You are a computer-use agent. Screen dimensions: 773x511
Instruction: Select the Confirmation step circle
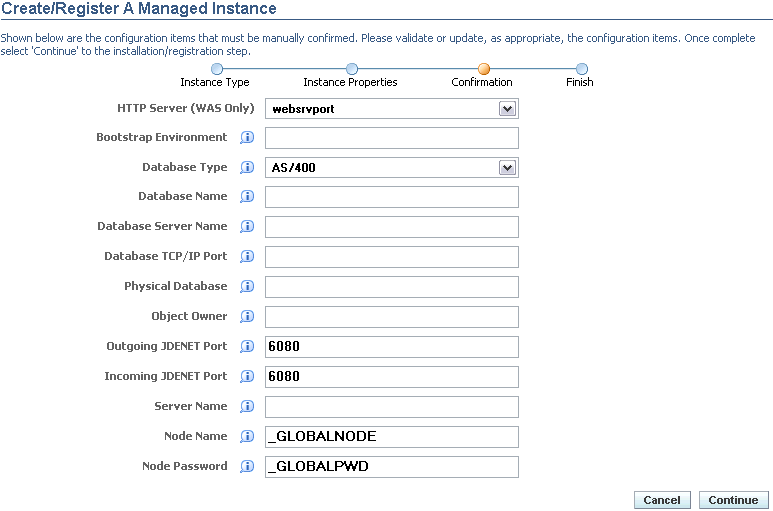484,69
